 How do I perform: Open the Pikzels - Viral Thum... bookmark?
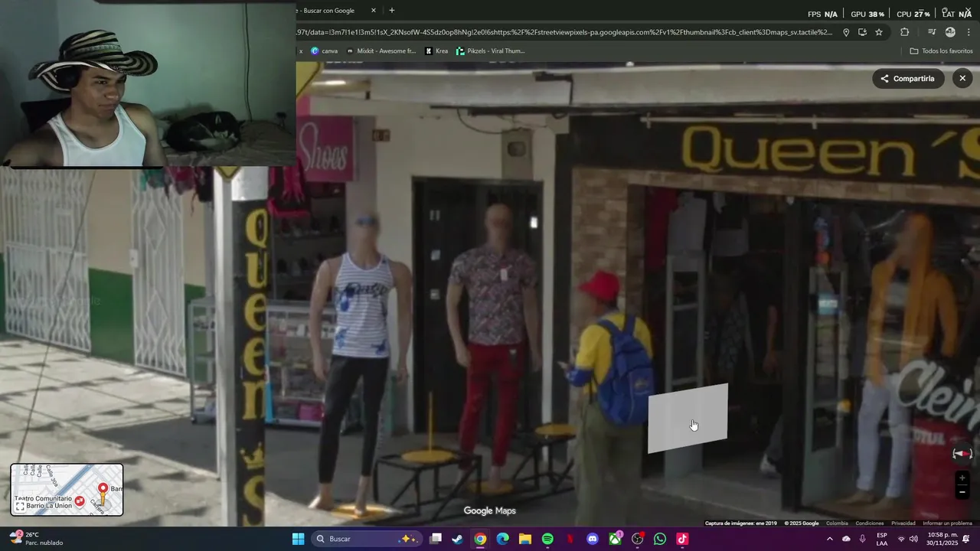tap(491, 51)
